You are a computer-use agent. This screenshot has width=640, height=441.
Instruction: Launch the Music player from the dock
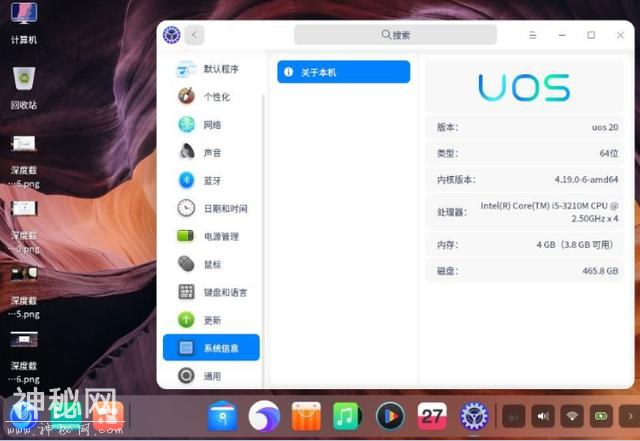point(347,416)
